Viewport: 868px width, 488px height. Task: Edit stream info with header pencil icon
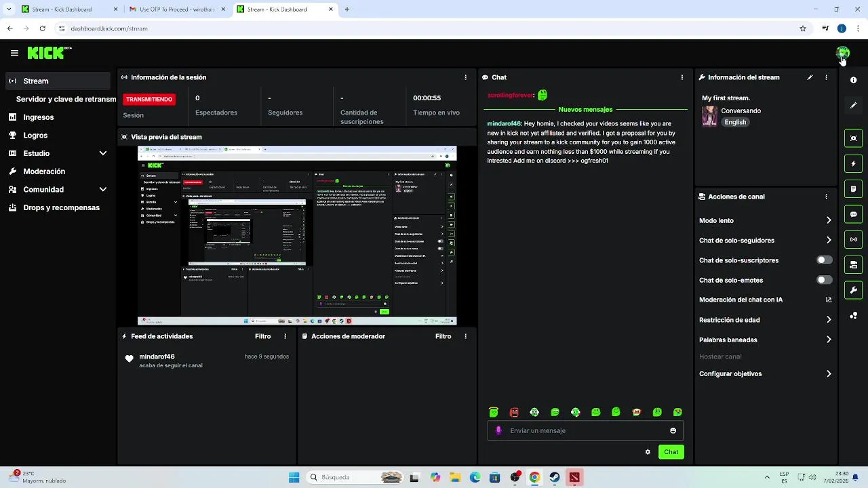[x=810, y=77]
